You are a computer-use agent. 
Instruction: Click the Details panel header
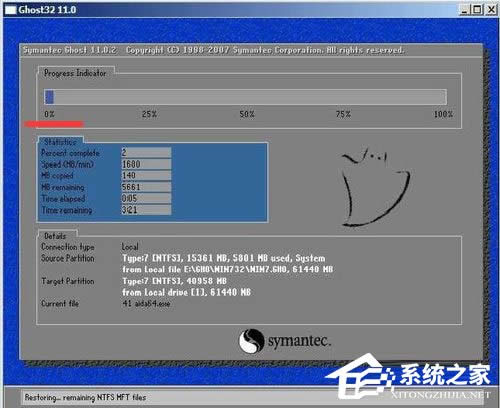pyautogui.click(x=55, y=236)
